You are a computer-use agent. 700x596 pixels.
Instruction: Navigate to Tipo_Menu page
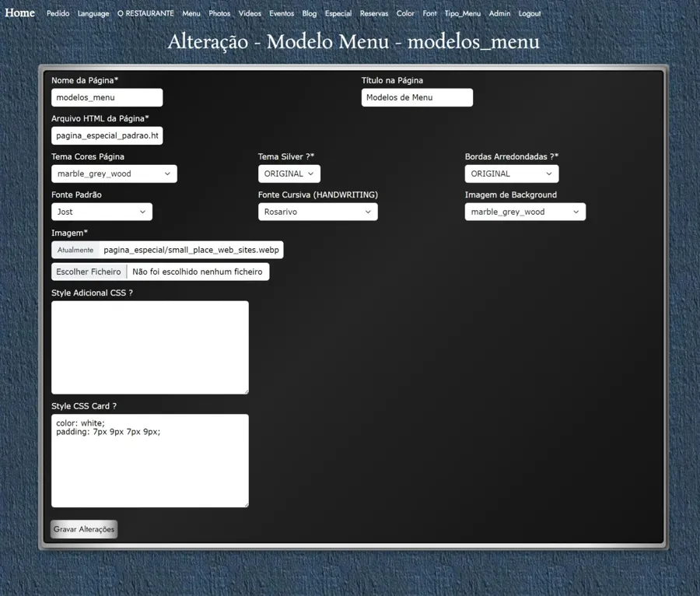click(462, 14)
